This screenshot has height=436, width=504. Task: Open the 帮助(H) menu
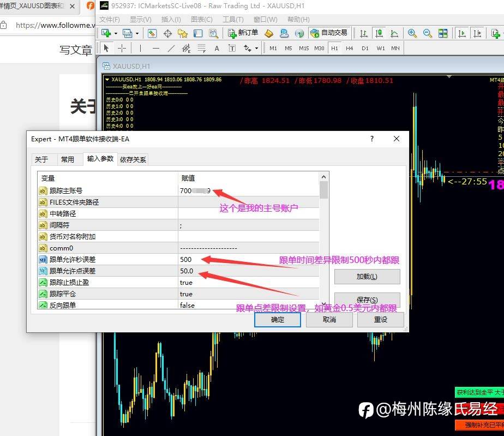click(298, 20)
